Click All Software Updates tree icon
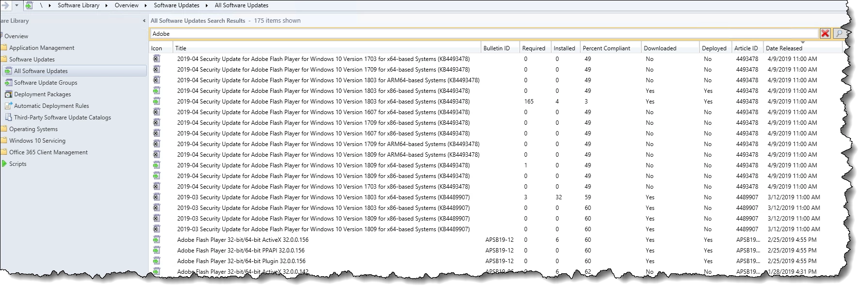The width and height of the screenshot is (868, 296). click(x=8, y=71)
